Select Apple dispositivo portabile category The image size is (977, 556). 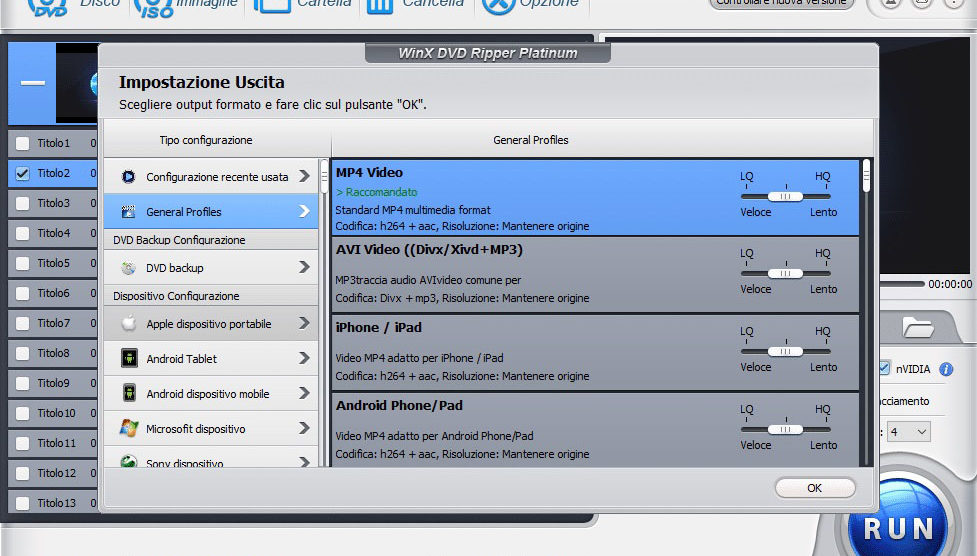(211, 324)
